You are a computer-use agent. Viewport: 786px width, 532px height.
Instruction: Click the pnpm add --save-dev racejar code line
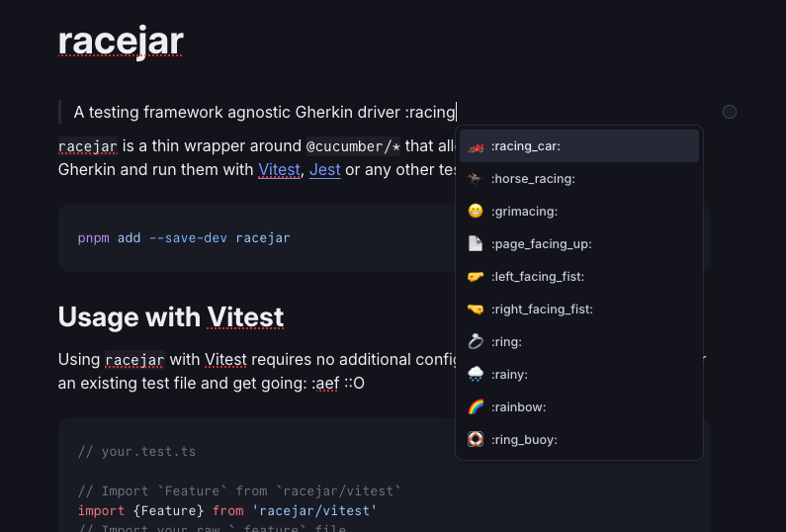[x=184, y=237]
